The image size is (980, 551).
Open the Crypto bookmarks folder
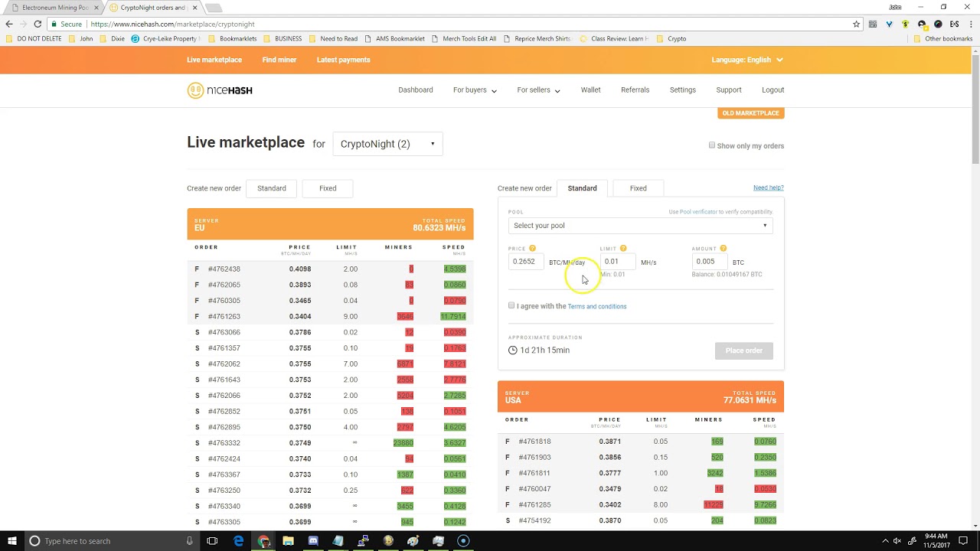tap(671, 38)
